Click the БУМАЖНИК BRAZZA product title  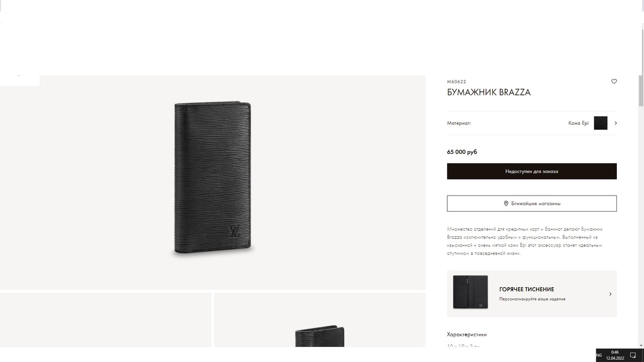click(x=489, y=93)
